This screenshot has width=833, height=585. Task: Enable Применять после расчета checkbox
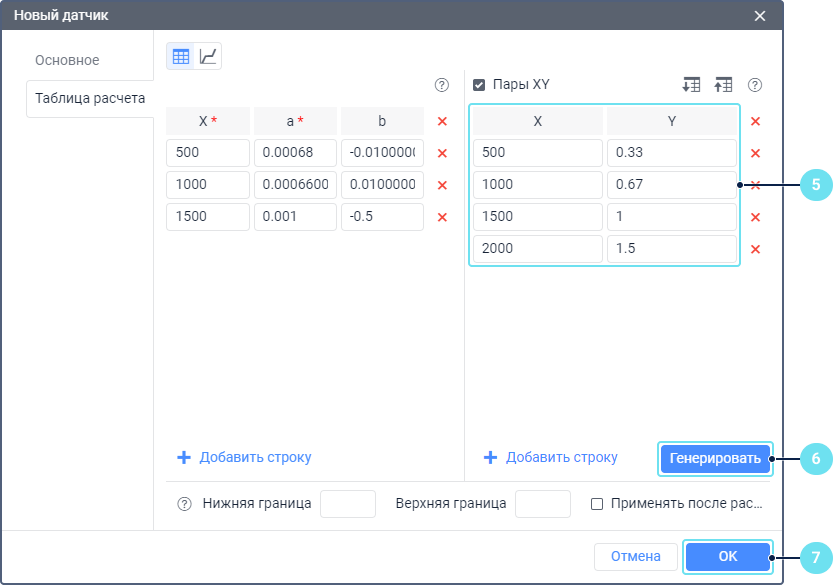pos(597,504)
